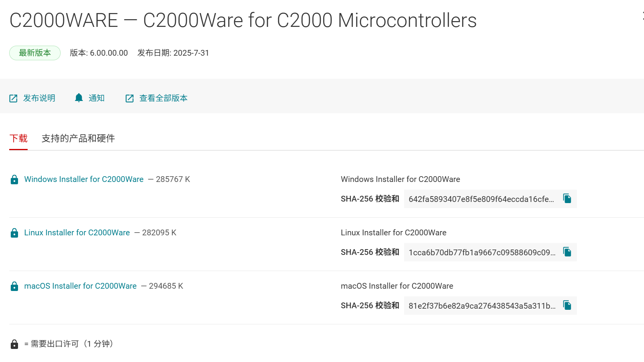
Task: Open 查看全部版本 to view all versions
Action: point(163,98)
